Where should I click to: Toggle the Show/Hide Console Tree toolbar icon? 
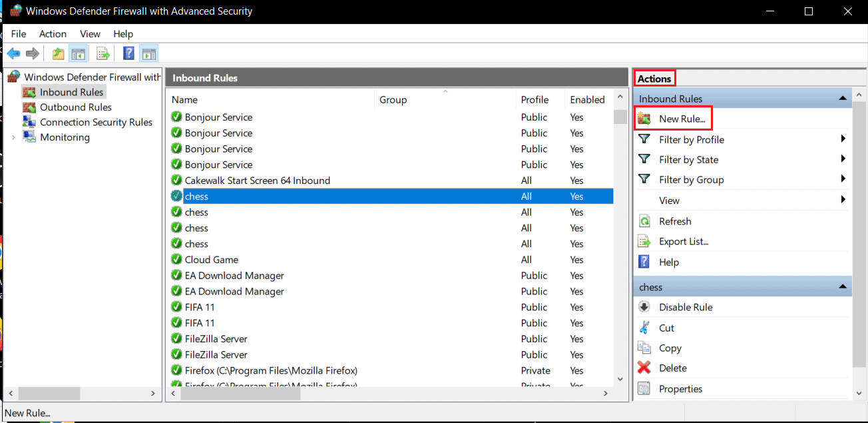tap(79, 54)
